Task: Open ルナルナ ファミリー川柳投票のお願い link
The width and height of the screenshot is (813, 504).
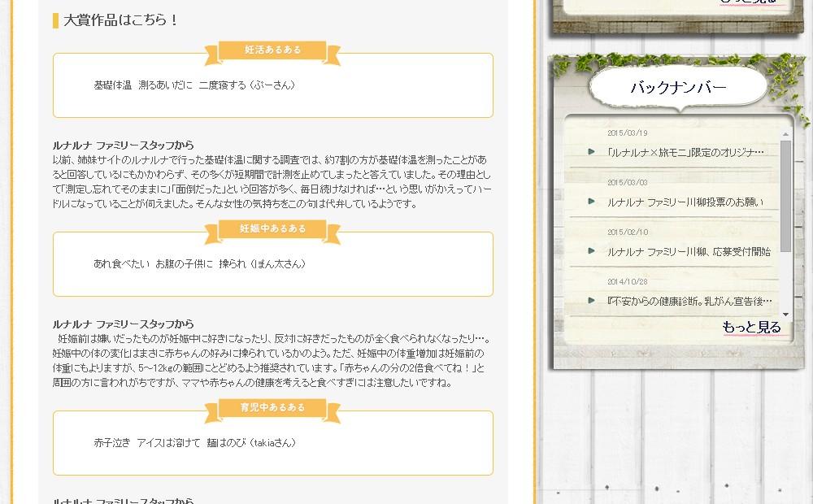Action: point(685,202)
